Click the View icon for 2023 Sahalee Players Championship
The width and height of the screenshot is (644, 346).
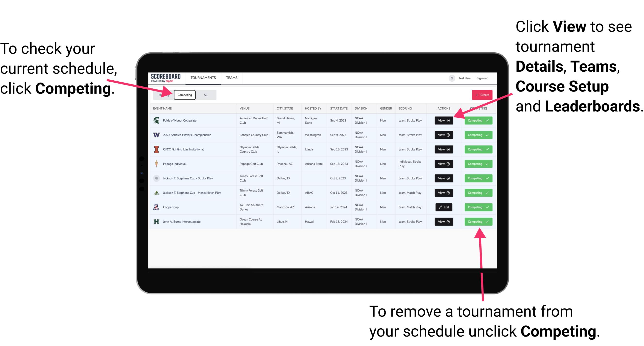443,135
